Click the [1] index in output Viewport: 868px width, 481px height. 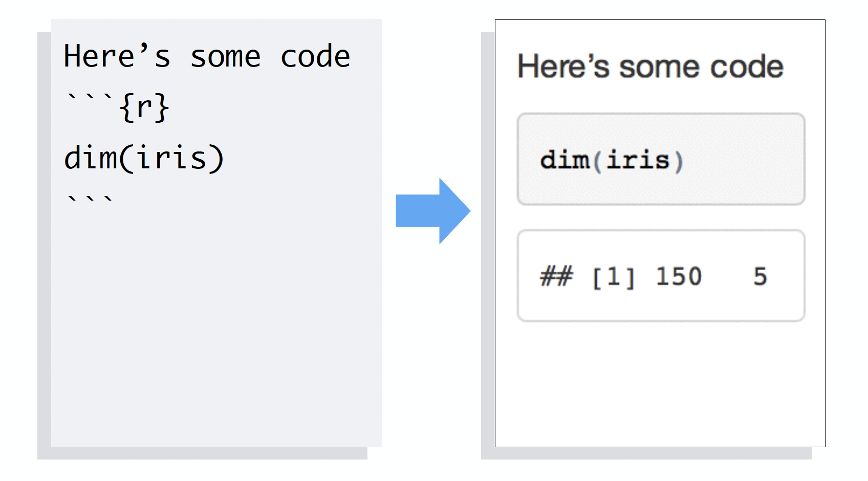click(x=613, y=278)
